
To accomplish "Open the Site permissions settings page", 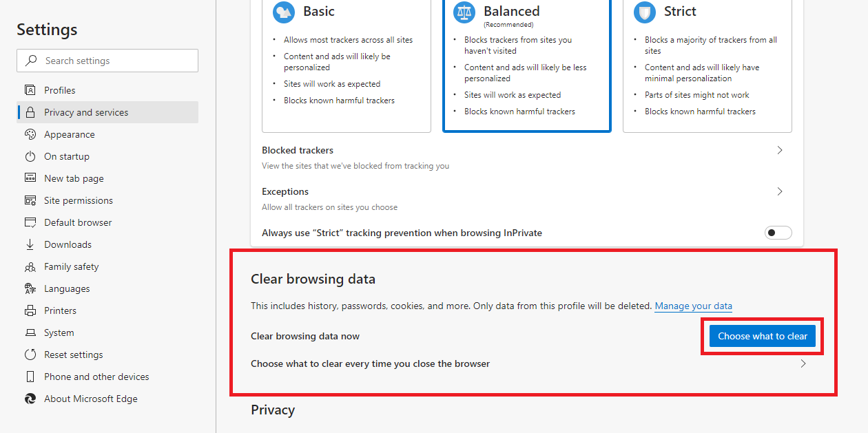I will point(79,200).
